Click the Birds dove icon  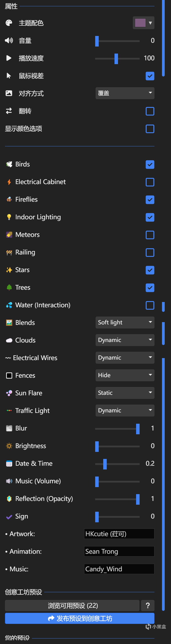[x=9, y=164]
